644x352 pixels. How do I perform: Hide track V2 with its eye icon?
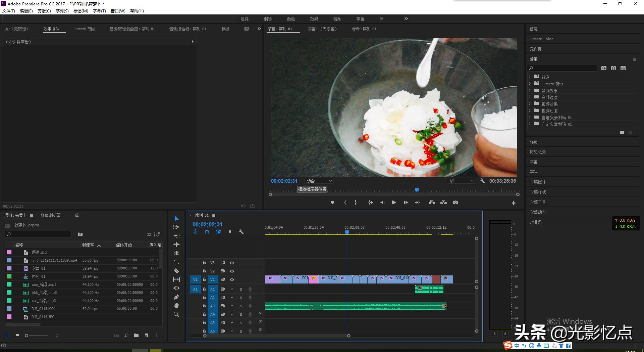232,271
